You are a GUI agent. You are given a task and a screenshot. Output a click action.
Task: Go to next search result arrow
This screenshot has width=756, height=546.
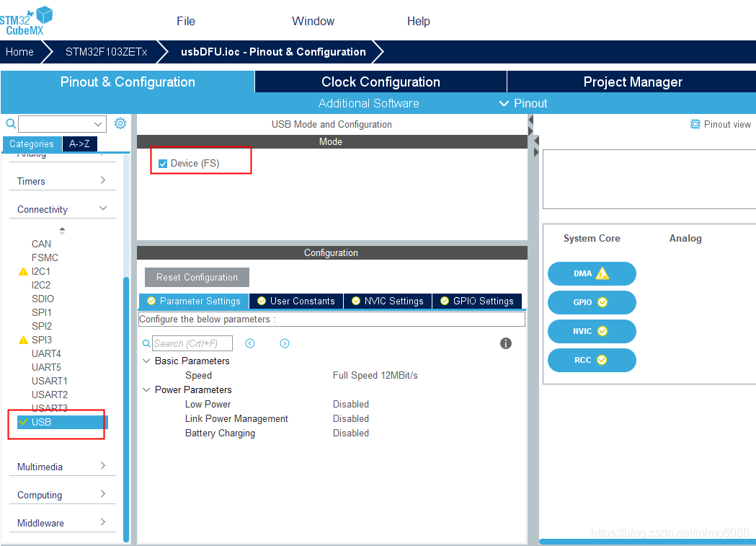[285, 343]
